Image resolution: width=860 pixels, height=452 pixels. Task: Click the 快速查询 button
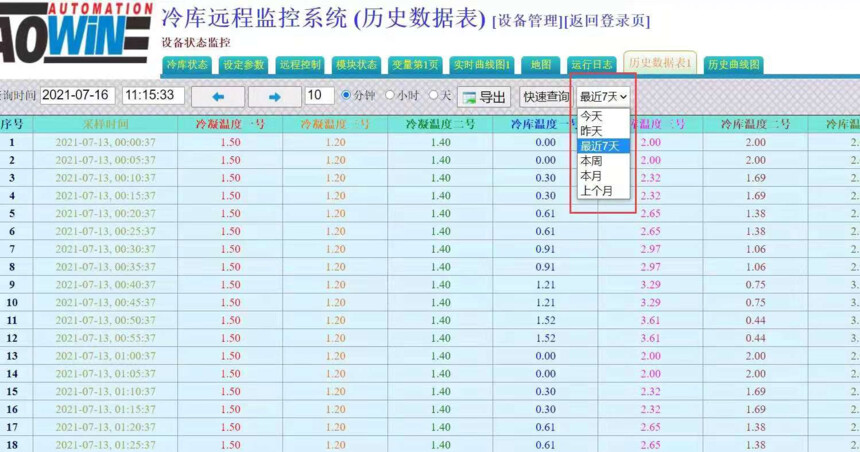click(x=545, y=97)
